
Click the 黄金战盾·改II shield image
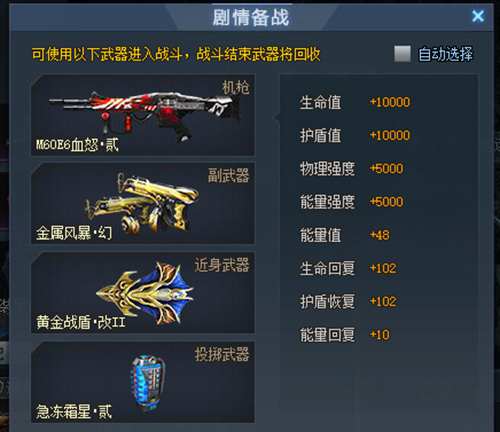[x=145, y=294]
